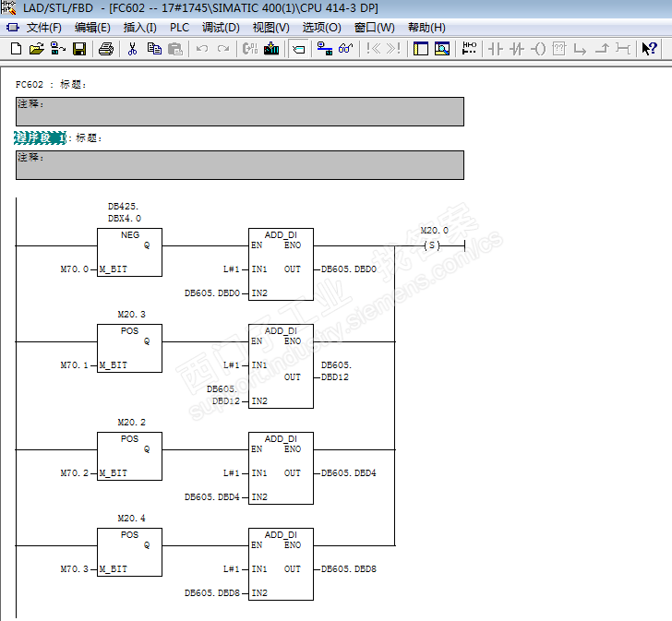
Task: Click the network 1 comment field
Action: click(x=240, y=165)
